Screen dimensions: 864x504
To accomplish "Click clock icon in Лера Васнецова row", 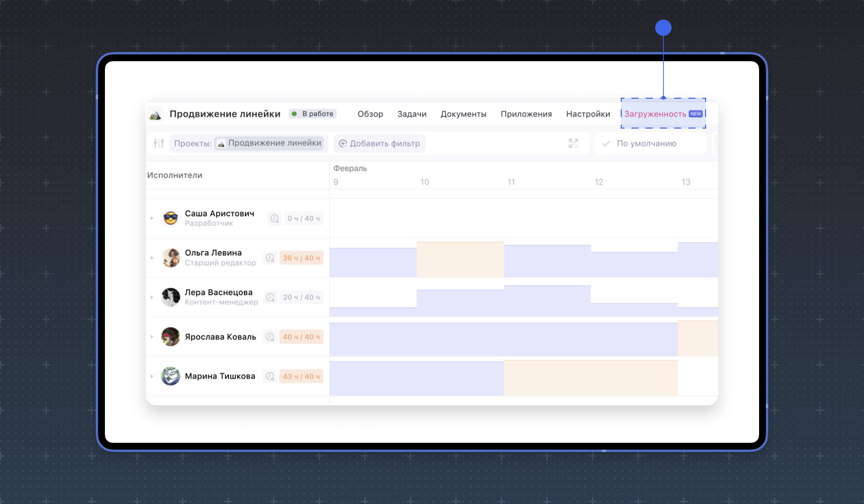I will tap(271, 297).
